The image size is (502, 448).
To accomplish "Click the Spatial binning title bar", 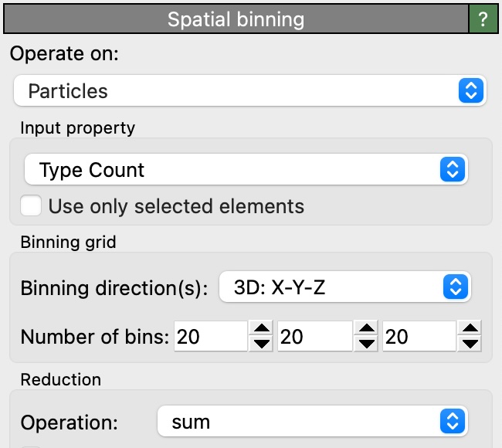I will [x=236, y=19].
